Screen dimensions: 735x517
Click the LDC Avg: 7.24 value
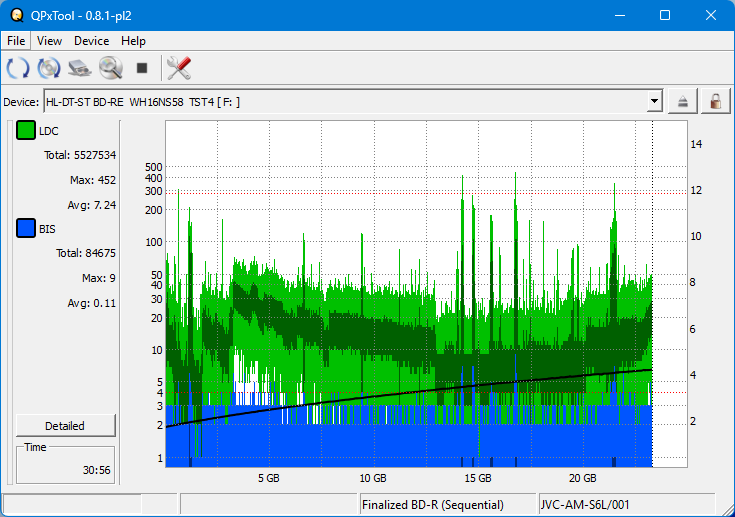click(x=92, y=205)
